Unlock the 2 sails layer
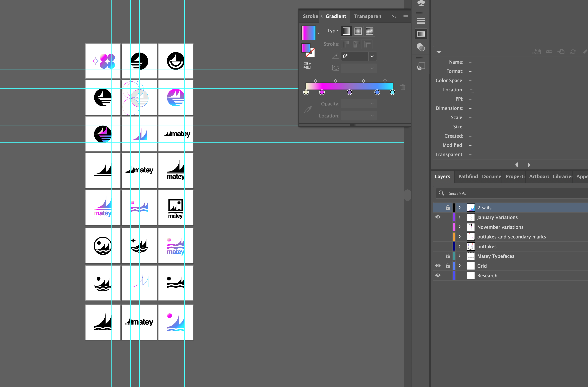 click(448, 207)
